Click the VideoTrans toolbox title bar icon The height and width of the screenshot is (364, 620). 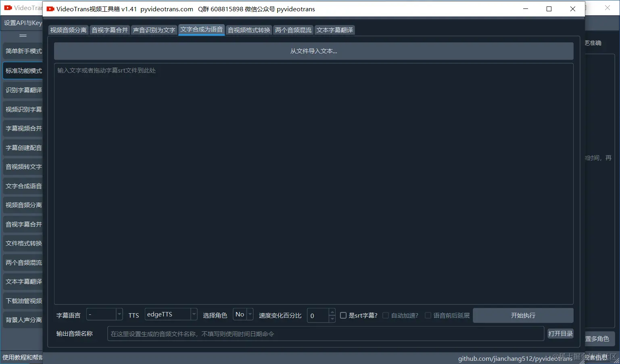(50, 9)
